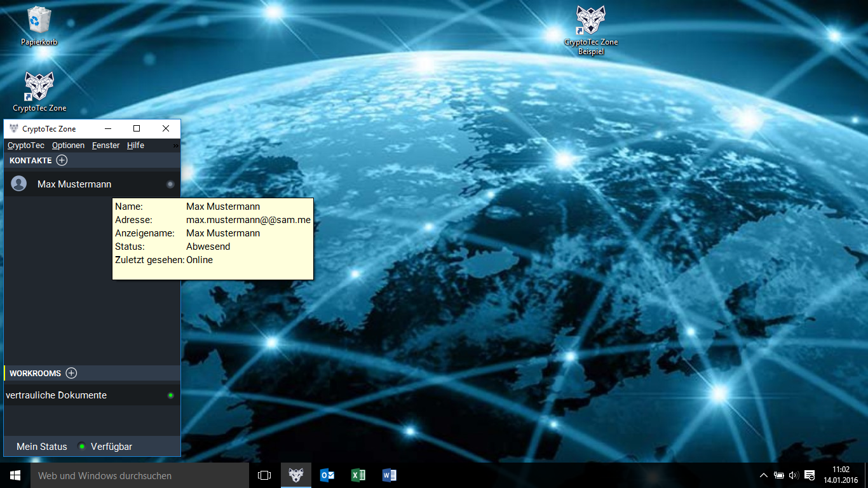The width and height of the screenshot is (868, 488).
Task: Launch Outlook from the taskbar
Action: click(x=327, y=475)
